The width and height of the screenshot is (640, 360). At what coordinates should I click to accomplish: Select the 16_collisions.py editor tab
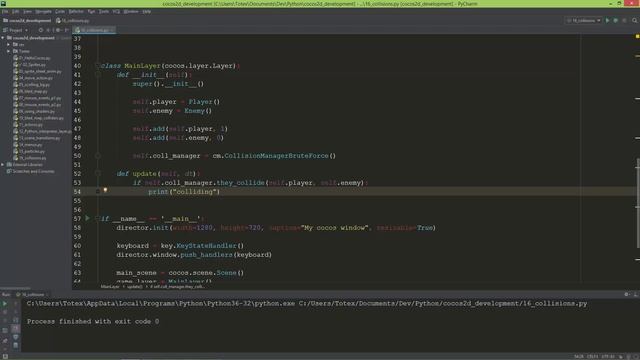click(94, 30)
